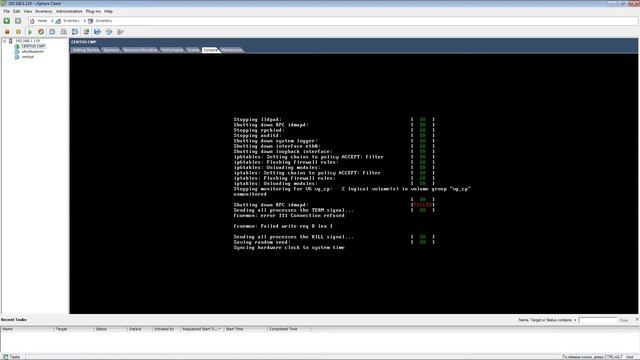Click the red Power Off toolbar icon
Image resolution: width=640 pixels, height=360 pixels.
[7, 32]
